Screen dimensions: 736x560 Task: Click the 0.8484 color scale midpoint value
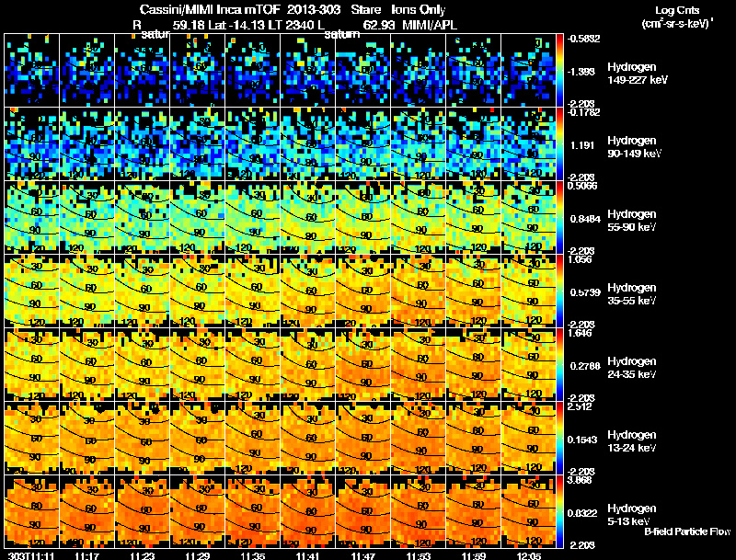(x=585, y=219)
